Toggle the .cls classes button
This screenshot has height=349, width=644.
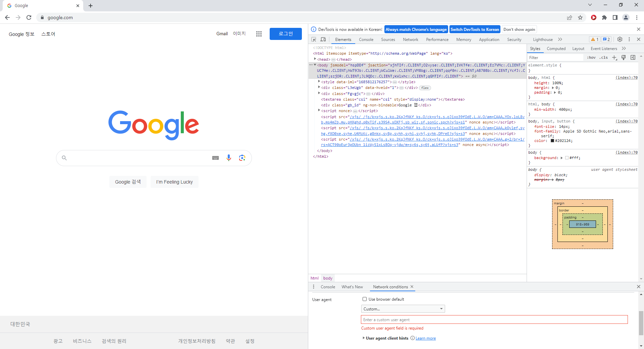point(604,57)
